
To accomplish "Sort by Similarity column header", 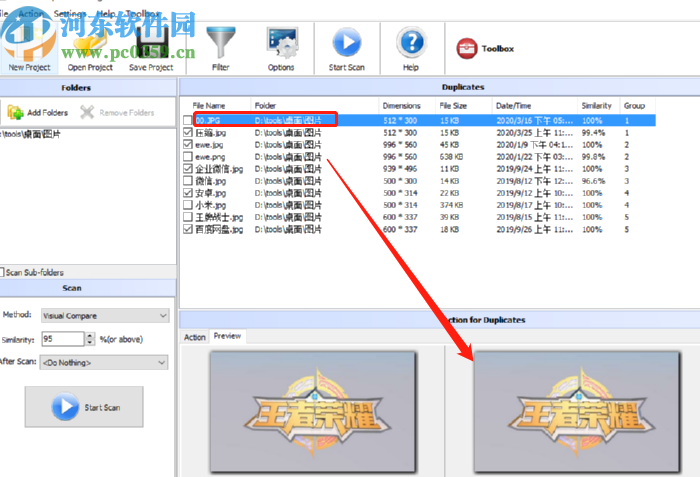I will pyautogui.click(x=596, y=106).
